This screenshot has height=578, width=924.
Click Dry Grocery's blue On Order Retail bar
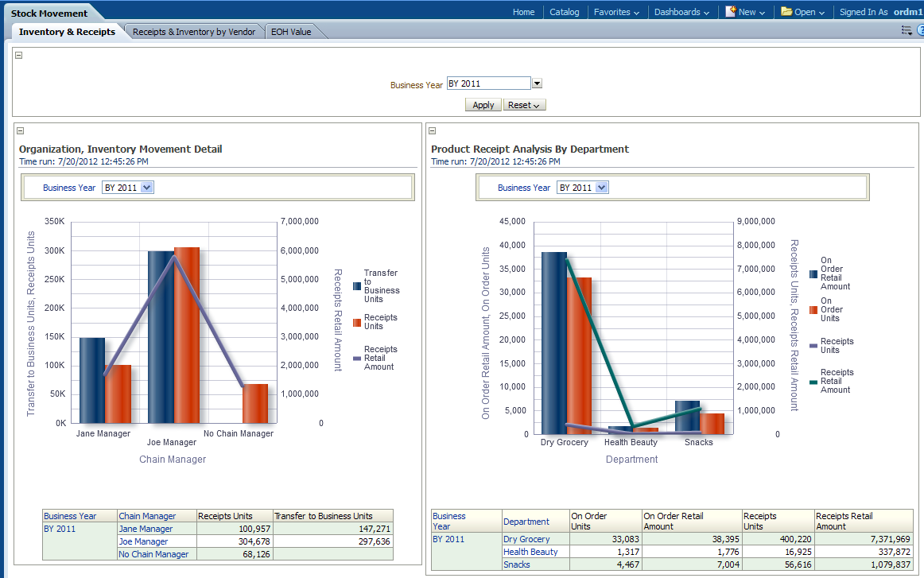tap(554, 343)
